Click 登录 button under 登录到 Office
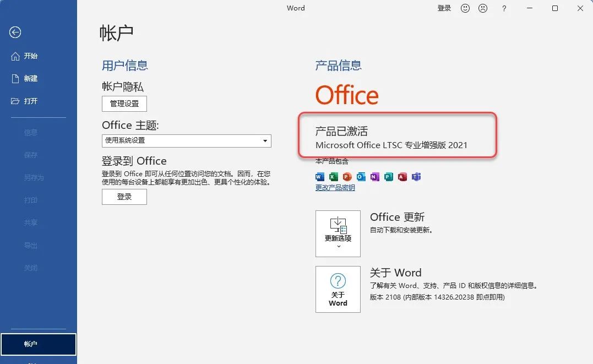This screenshot has height=364, width=593. pyautogui.click(x=124, y=197)
